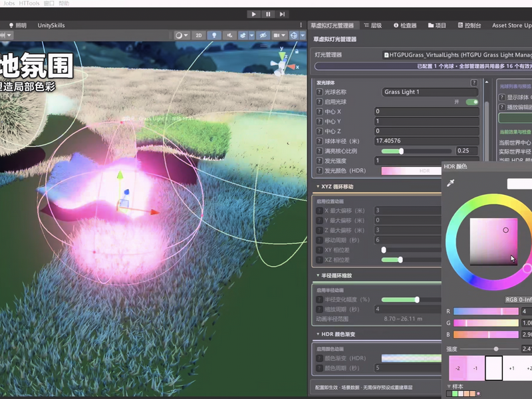This screenshot has height=399, width=532.
Task: Choose the green sample swatch
Action: tap(455, 394)
